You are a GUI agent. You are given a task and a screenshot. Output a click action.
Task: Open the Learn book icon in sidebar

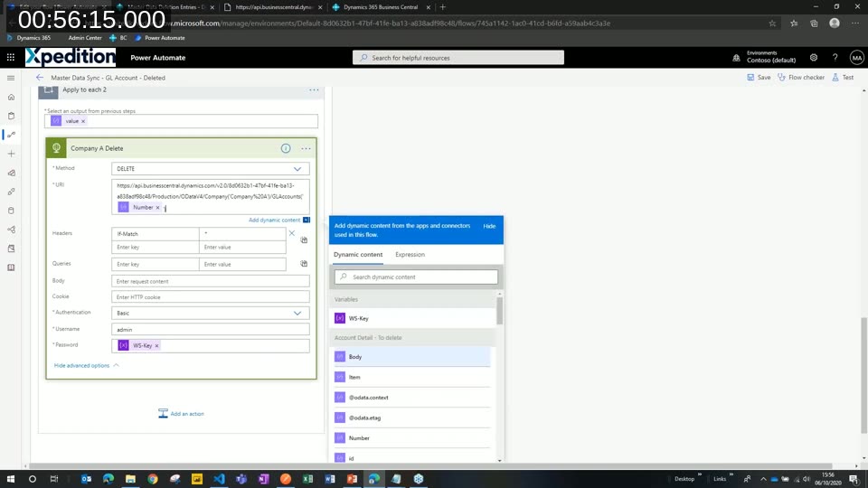[x=11, y=267]
